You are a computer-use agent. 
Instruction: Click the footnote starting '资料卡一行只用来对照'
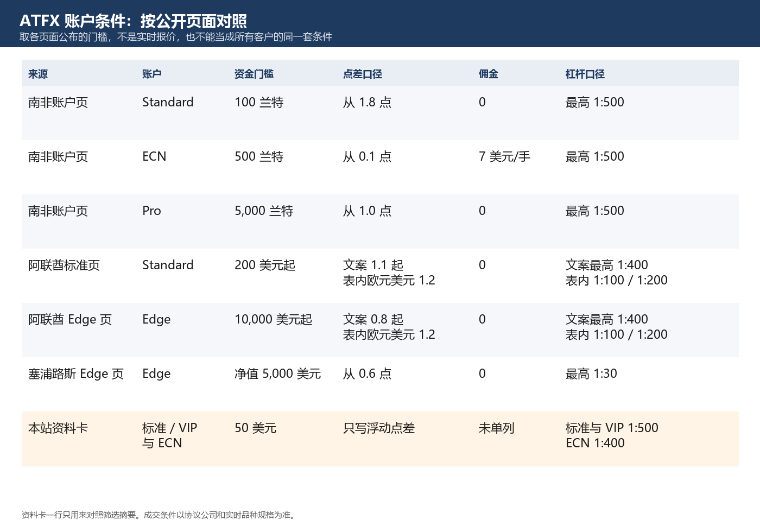click(160, 515)
